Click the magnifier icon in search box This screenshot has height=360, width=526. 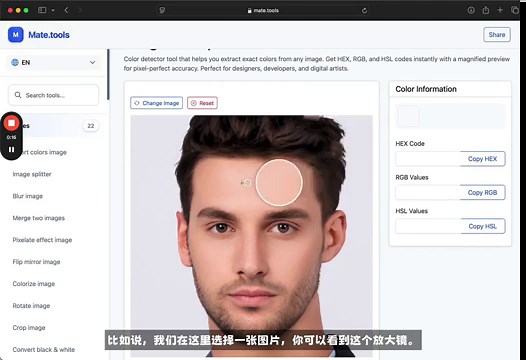pyautogui.click(x=18, y=95)
